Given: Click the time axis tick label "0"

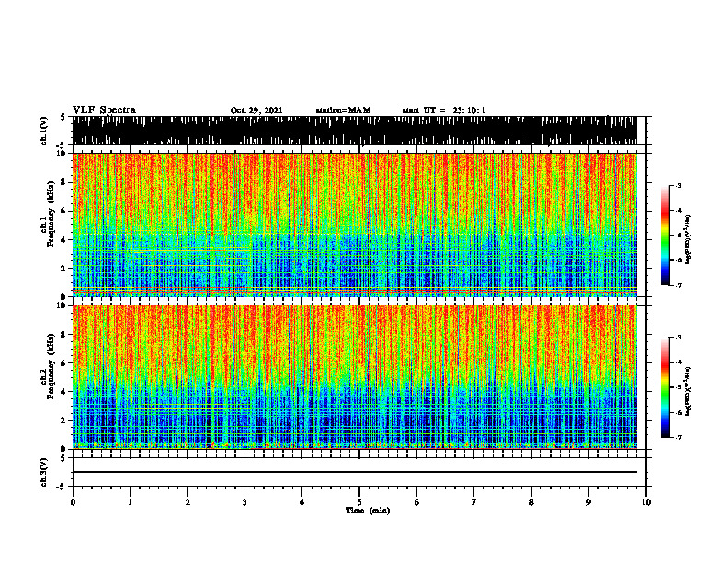Looking at the screenshot, I should 73,502.
